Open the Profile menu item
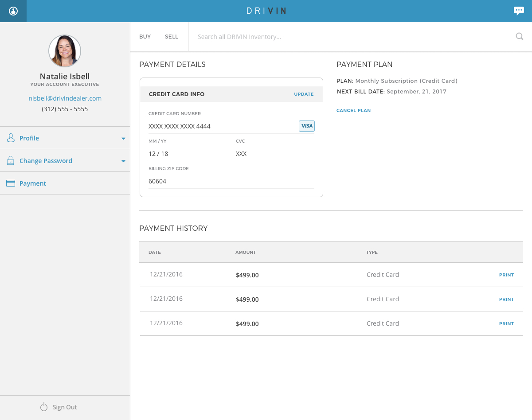Image resolution: width=532 pixels, height=420 pixels. 65,138
